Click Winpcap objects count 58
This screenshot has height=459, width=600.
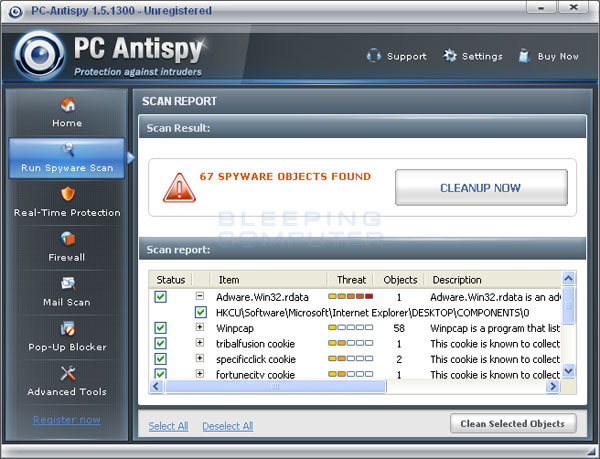pos(399,328)
